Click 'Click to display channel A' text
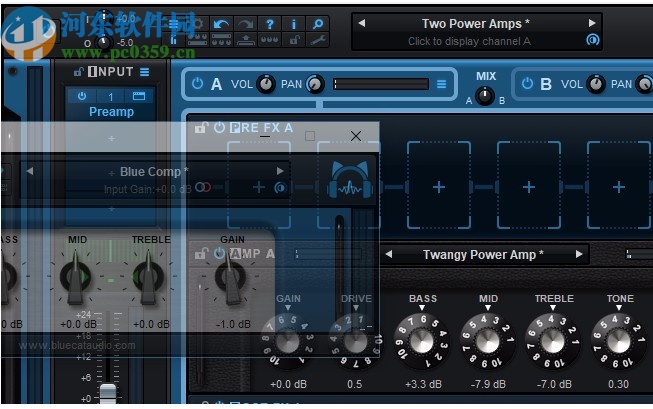653x409 pixels. (469, 41)
